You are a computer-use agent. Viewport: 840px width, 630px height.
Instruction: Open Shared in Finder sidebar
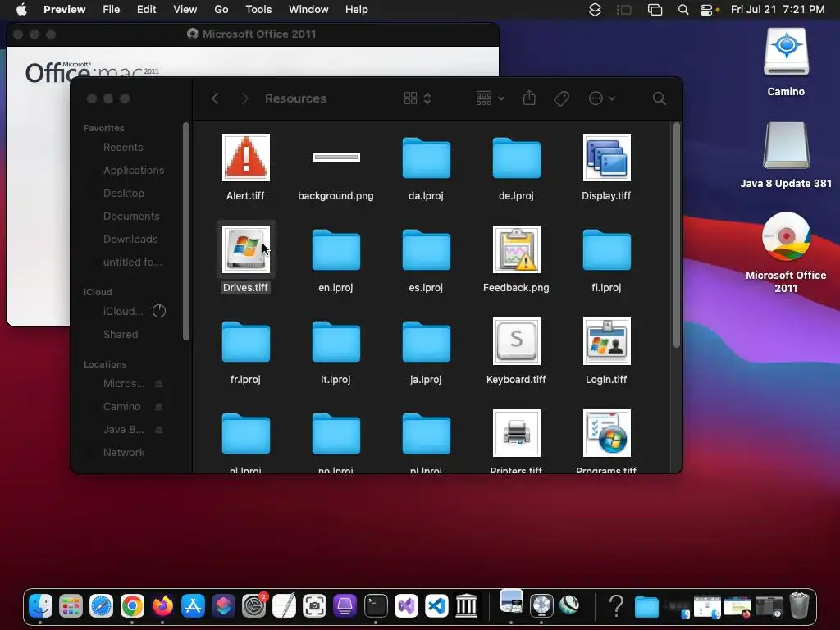click(121, 335)
